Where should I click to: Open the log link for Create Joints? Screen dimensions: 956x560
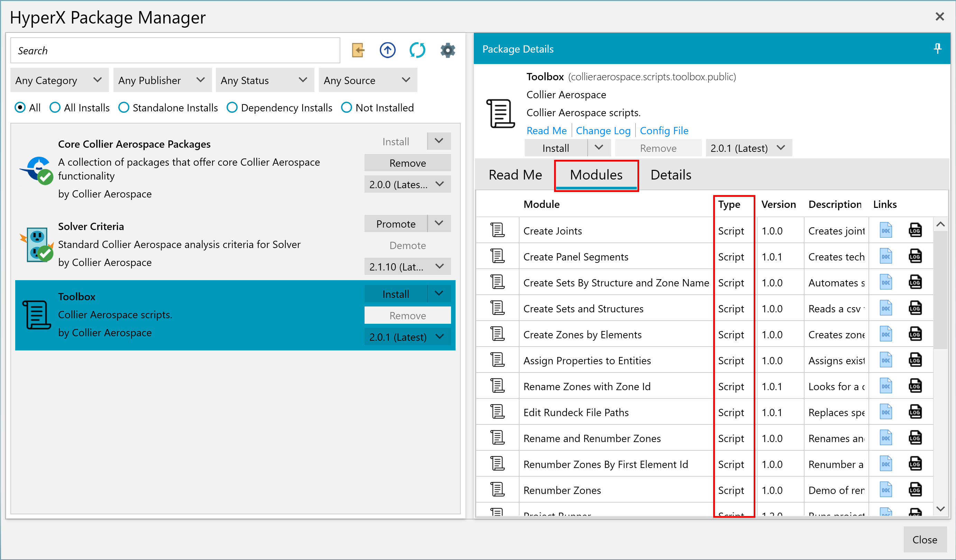(915, 230)
